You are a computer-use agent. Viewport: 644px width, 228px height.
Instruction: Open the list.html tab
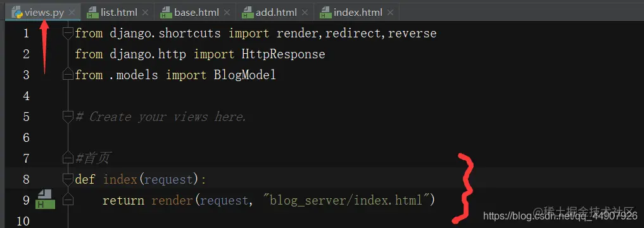coord(118,12)
